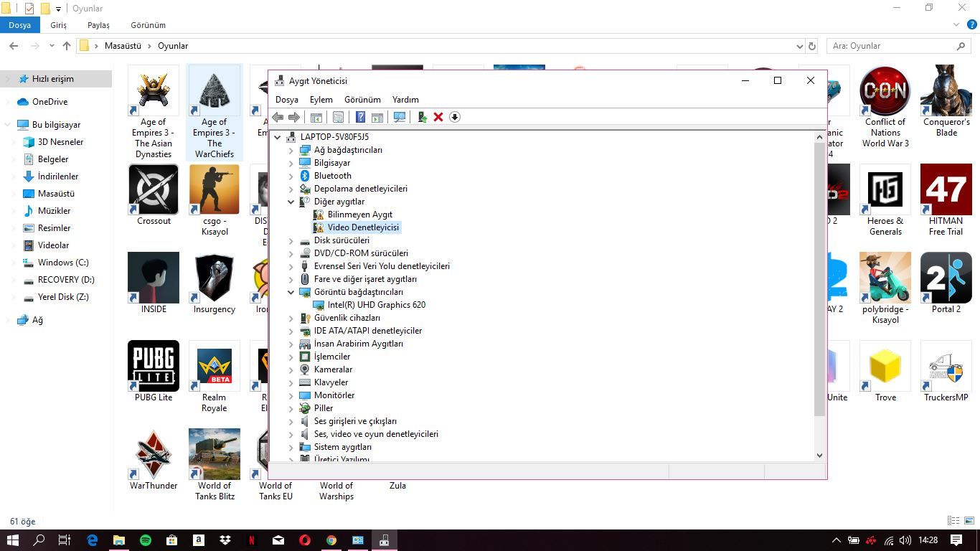Click the red X uninstall device icon
This screenshot has height=551, width=980.
[438, 117]
